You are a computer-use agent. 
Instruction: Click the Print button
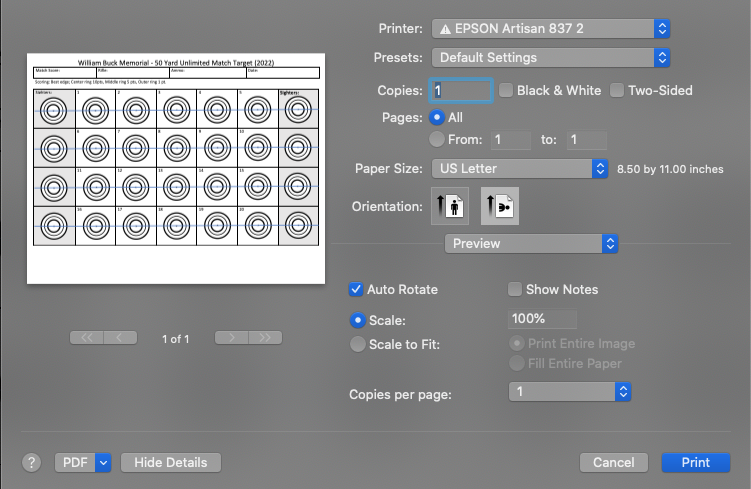pyautogui.click(x=695, y=462)
